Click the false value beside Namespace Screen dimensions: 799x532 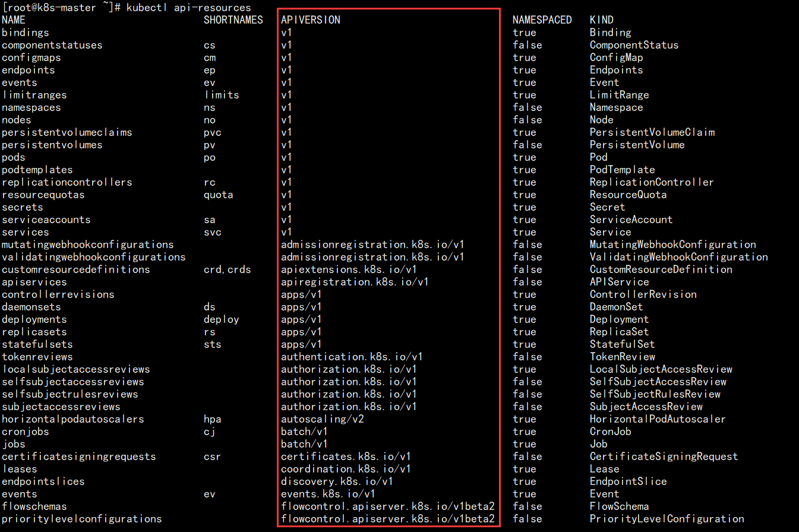pos(528,107)
